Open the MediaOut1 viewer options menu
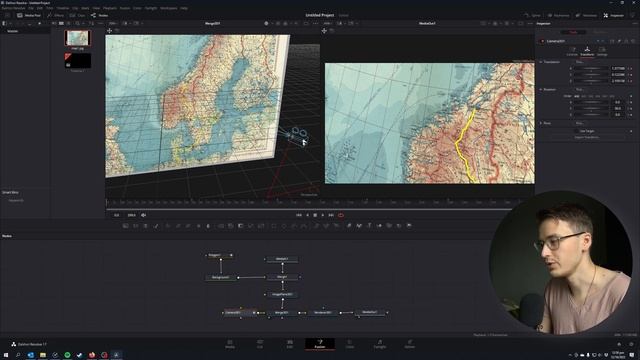The height and width of the screenshot is (360, 640). pos(530,23)
